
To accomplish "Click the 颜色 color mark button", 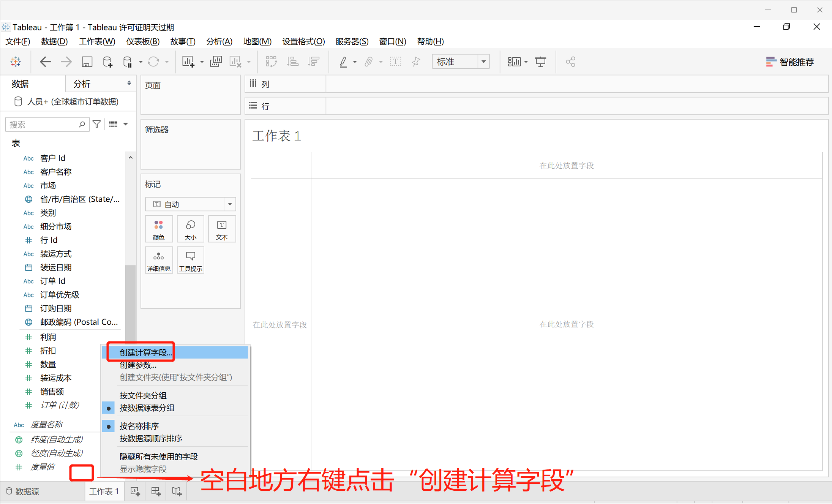I will tap(159, 229).
